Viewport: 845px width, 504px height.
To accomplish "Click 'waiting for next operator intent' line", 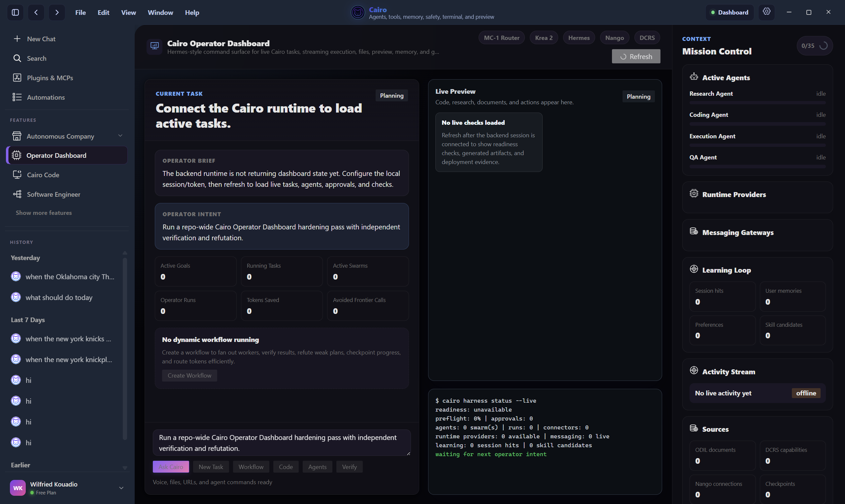I will (x=491, y=454).
